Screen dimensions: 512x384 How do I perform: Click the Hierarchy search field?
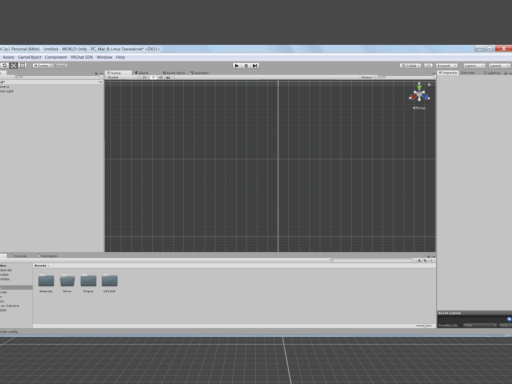(57, 77)
